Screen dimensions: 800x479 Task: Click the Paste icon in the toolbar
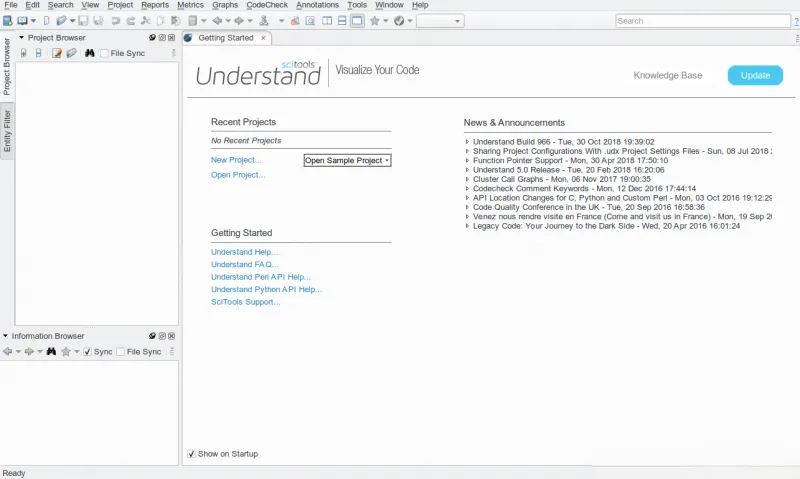click(176, 21)
